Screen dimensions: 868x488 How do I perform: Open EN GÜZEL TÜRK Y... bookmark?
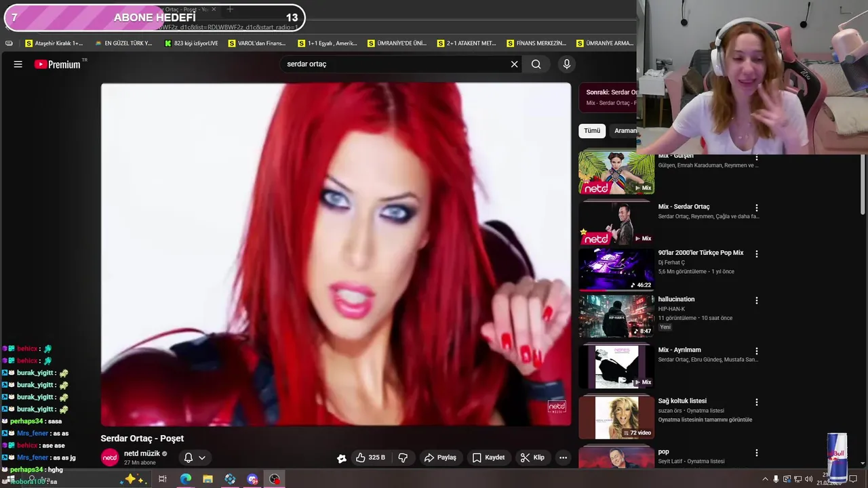[x=123, y=43]
